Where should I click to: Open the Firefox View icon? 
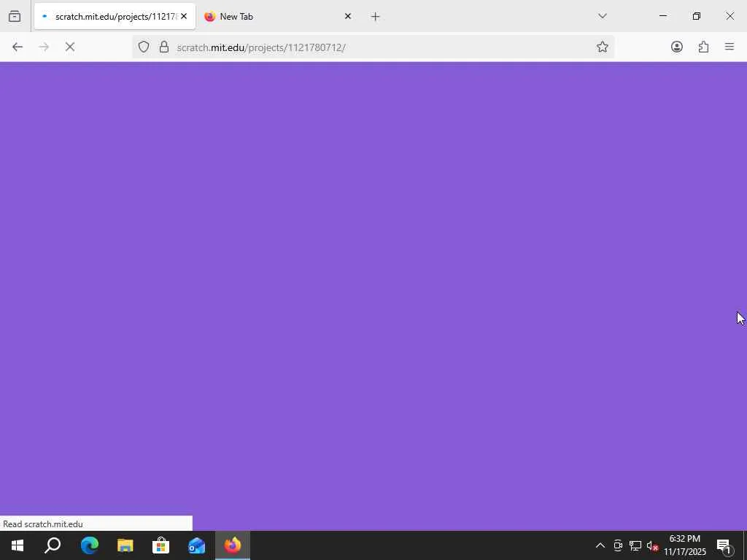click(15, 16)
